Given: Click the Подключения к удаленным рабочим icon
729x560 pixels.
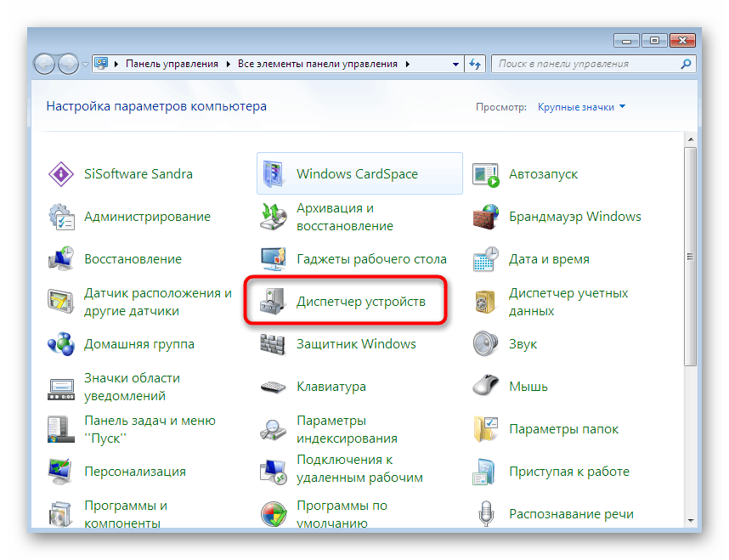Looking at the screenshot, I should click(273, 472).
